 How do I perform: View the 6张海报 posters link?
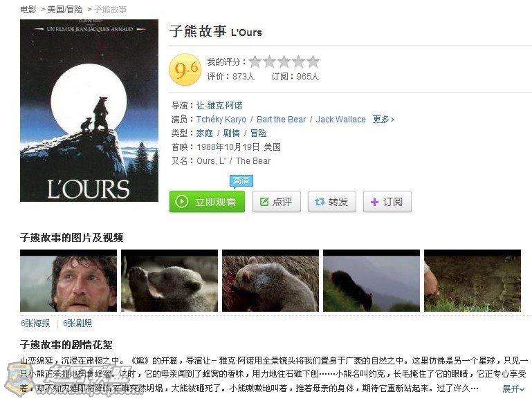pos(35,324)
